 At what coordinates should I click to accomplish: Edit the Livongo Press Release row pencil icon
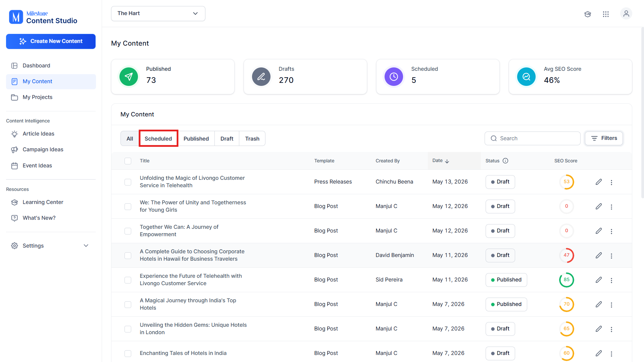point(599,182)
